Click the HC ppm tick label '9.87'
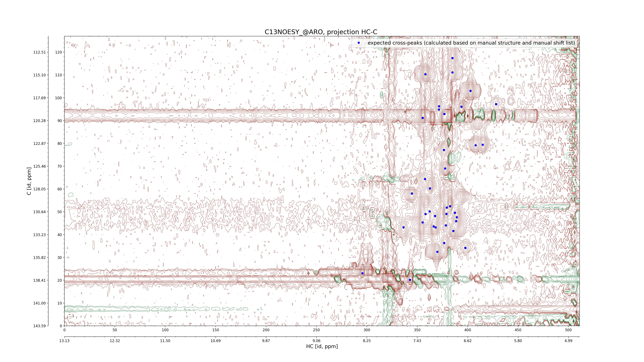Screen dimensions: 644x362 click(266, 341)
